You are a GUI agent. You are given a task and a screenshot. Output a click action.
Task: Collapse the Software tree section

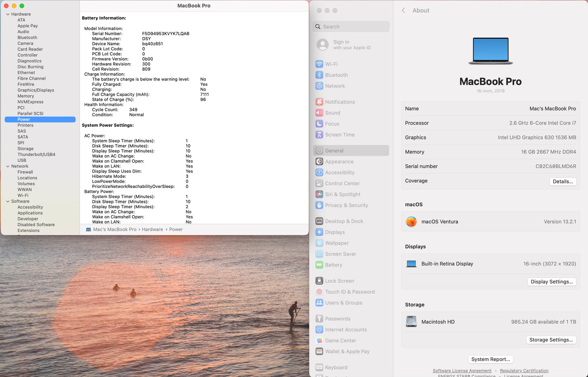coord(8,201)
